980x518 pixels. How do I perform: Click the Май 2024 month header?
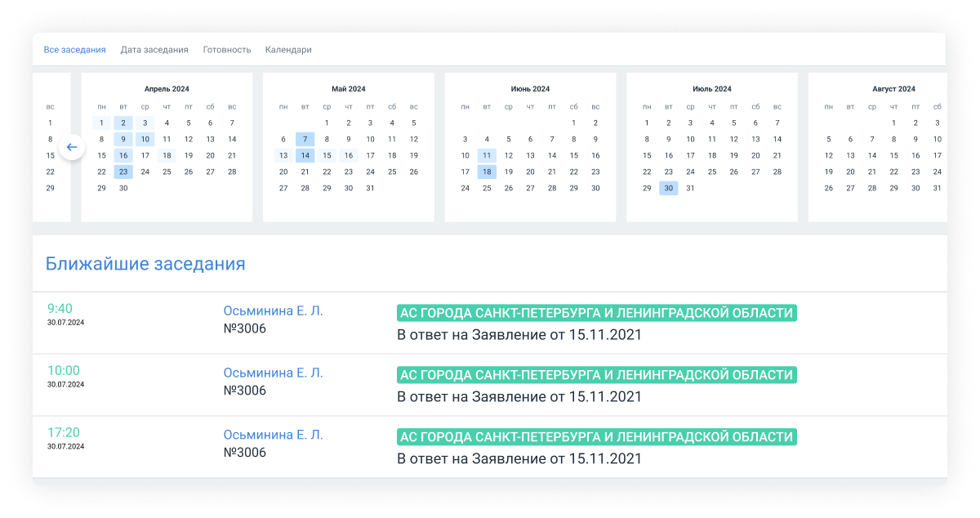(x=349, y=89)
